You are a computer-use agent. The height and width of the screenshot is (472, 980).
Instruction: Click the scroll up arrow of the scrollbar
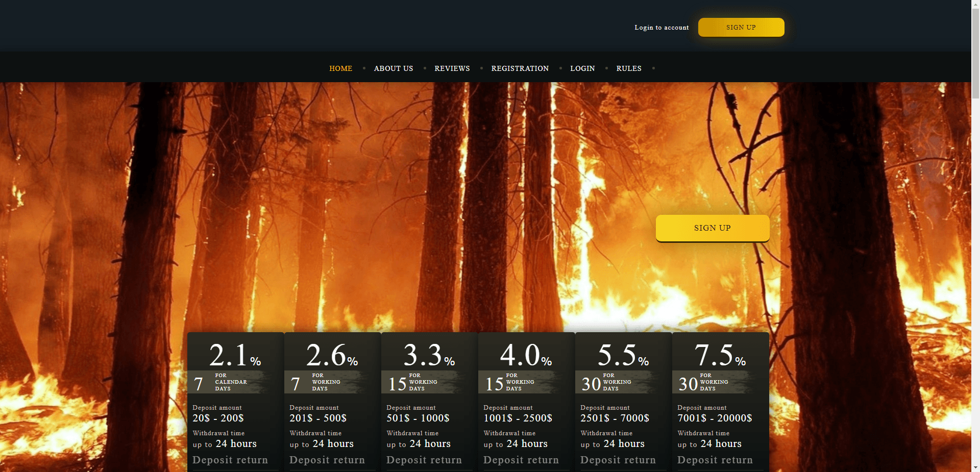tap(975, 4)
